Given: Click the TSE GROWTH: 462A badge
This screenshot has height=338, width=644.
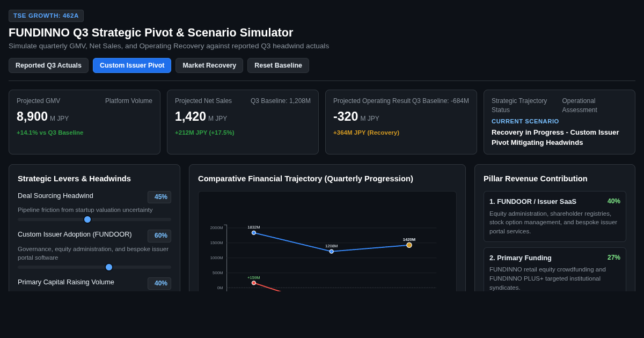Looking at the screenshot, I should (x=46, y=16).
